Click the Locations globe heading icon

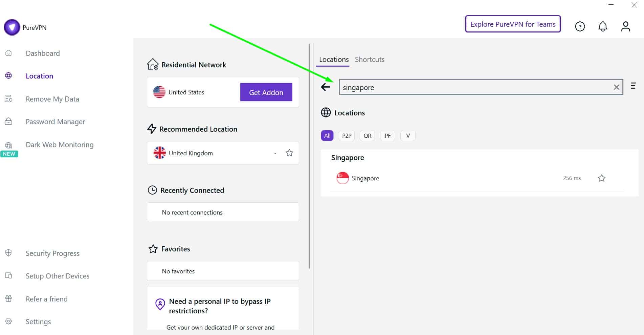[x=326, y=112]
